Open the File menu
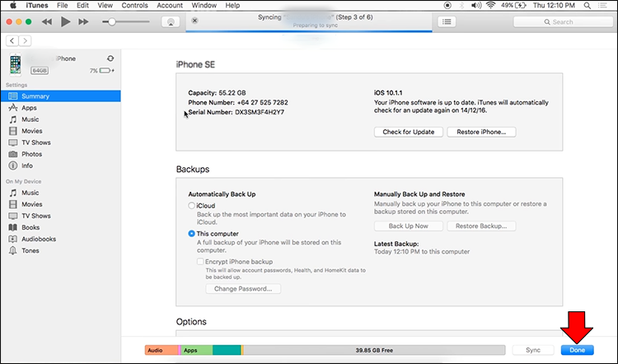This screenshot has height=364, width=618. point(63,5)
